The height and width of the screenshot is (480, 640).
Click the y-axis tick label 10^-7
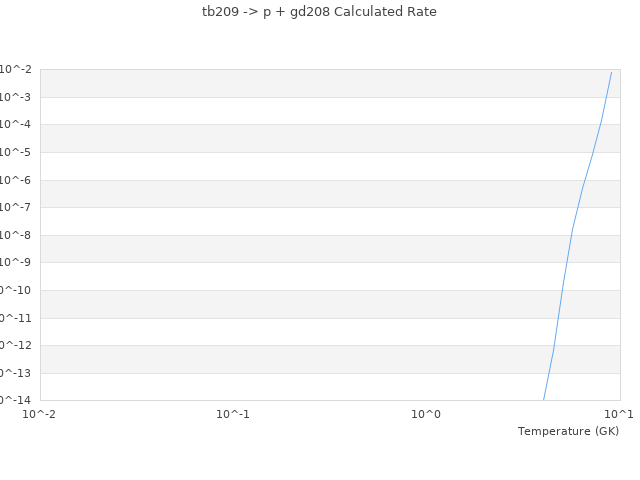[x=16, y=207]
